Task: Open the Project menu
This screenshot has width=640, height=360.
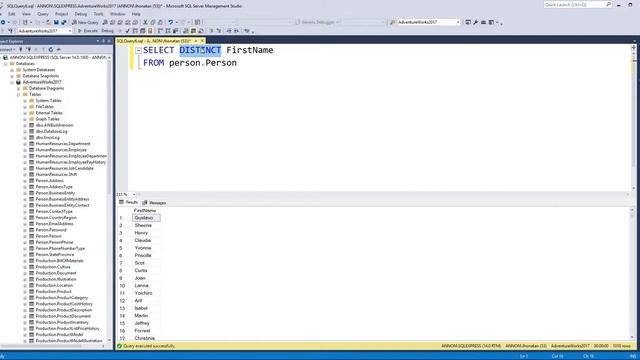Action: point(62,14)
